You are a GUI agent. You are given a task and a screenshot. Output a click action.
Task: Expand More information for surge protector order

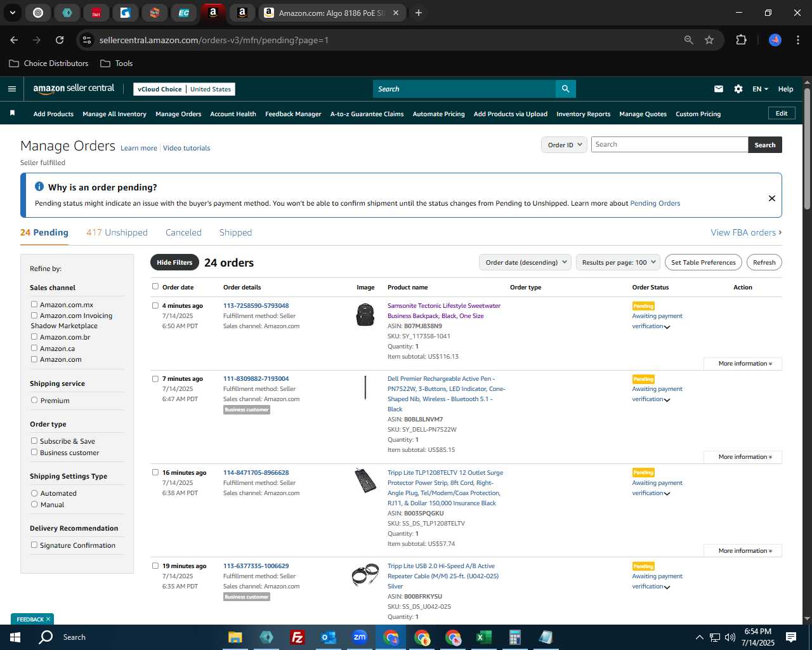pos(743,550)
